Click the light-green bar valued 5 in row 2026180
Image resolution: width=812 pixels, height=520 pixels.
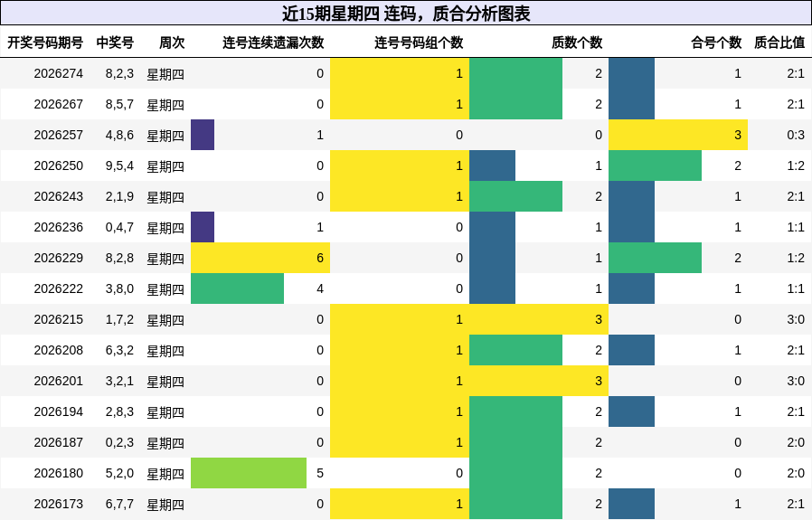pos(249,473)
